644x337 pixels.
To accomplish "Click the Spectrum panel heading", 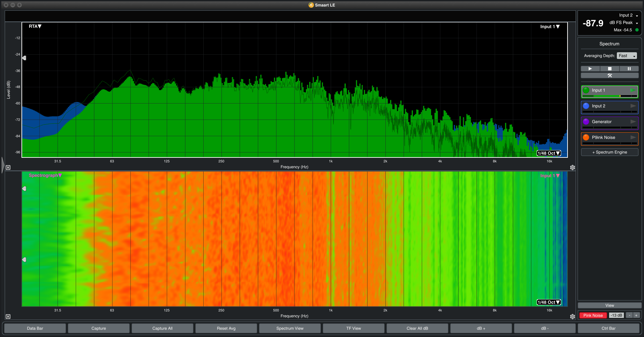I will 609,44.
